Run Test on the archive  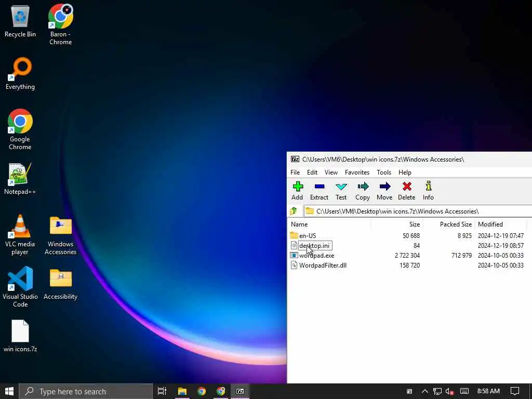coord(341,191)
